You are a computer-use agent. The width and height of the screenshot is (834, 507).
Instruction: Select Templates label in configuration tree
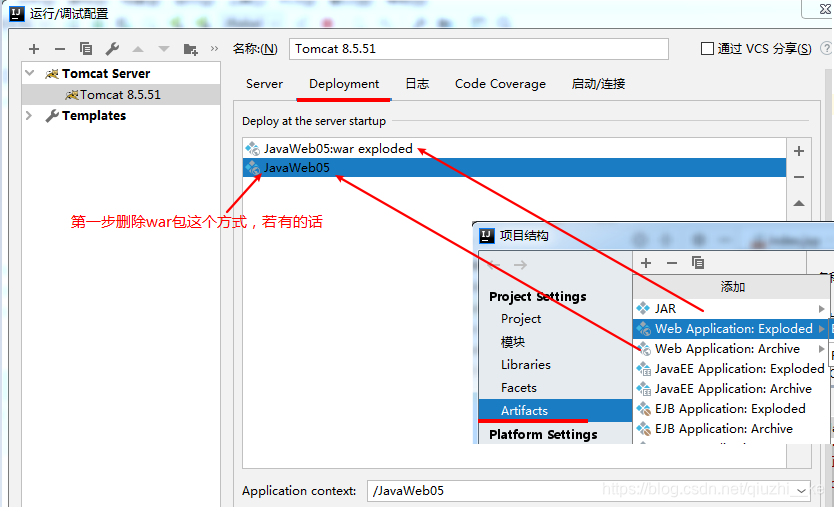pos(94,115)
